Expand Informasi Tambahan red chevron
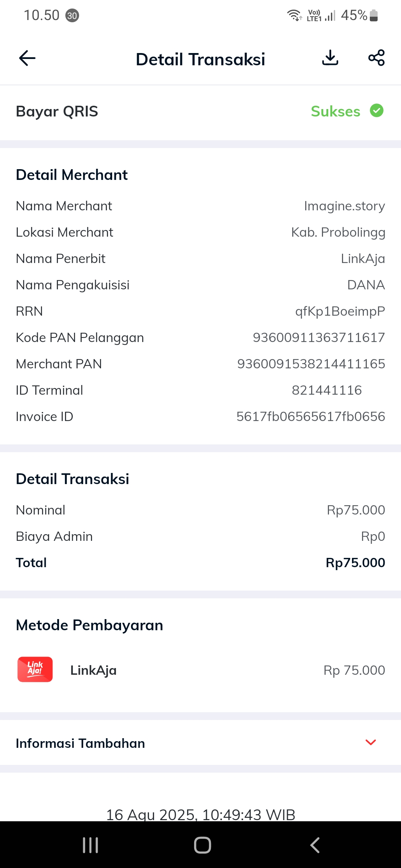Screen dimensions: 401x868 371,742
